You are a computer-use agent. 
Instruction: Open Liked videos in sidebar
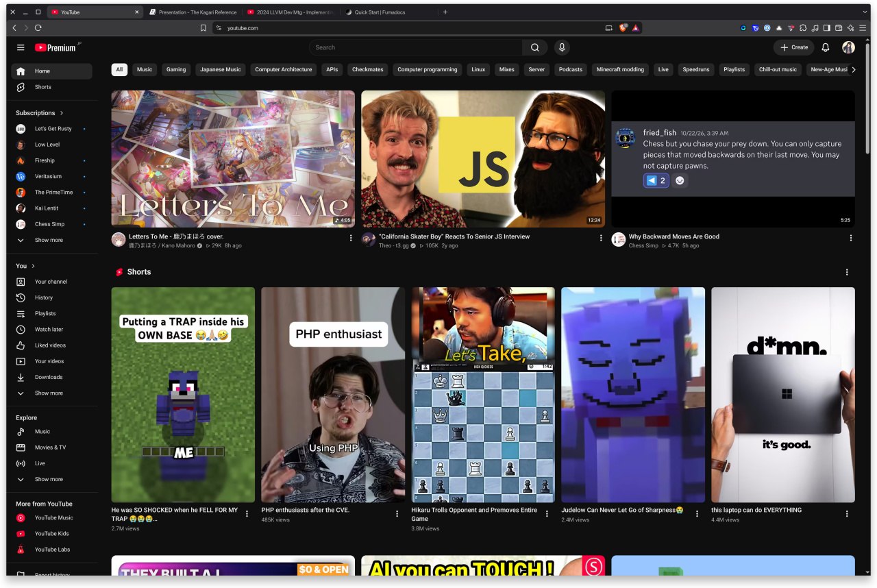coord(51,345)
